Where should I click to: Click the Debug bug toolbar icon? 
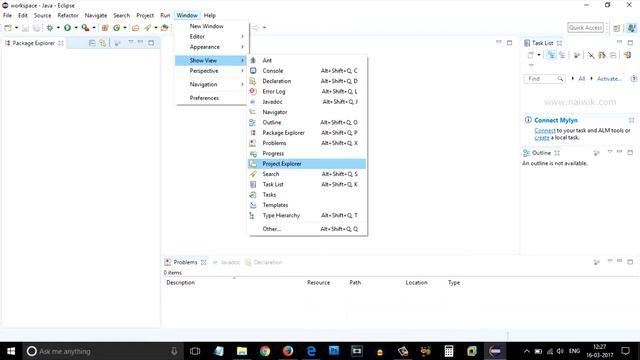coord(50,28)
